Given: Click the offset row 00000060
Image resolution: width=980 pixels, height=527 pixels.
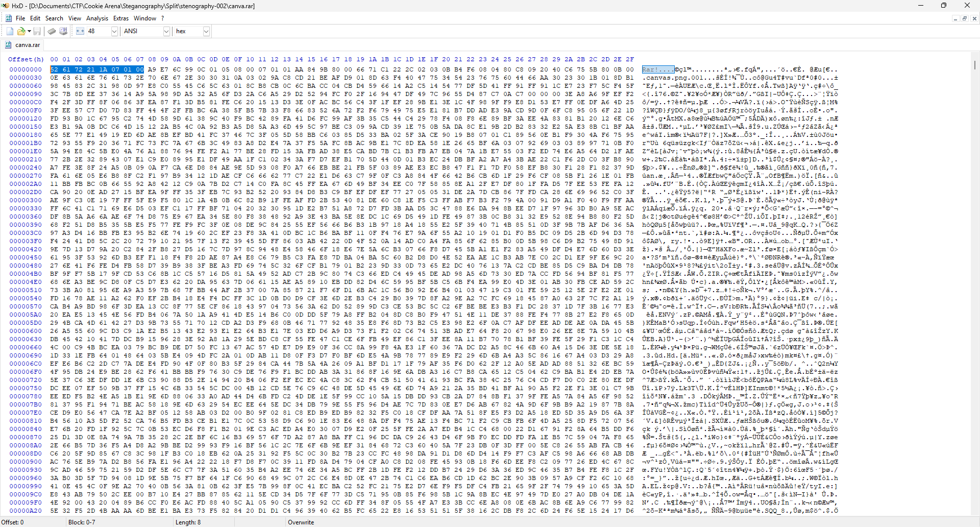Looking at the screenshot, I should (x=26, y=86).
